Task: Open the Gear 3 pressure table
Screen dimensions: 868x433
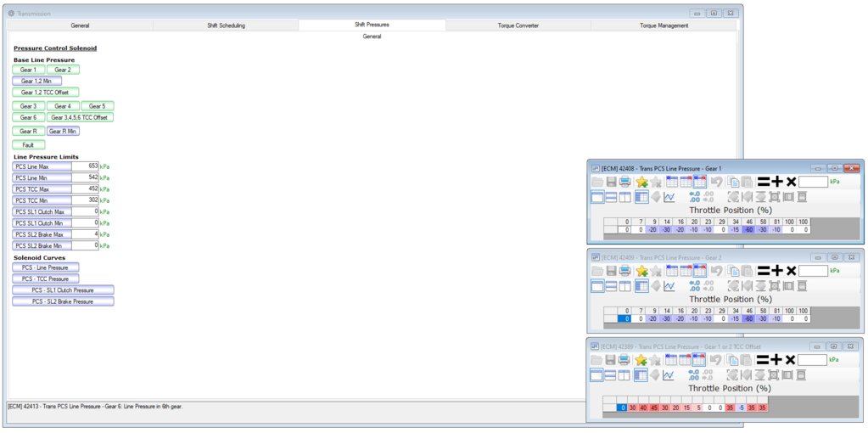Action: pyautogui.click(x=28, y=106)
